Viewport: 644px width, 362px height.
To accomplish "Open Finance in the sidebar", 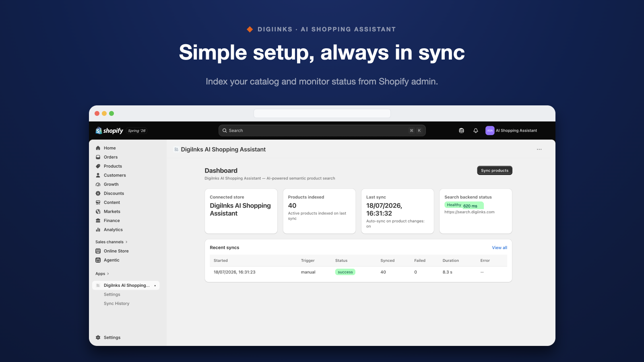I will tap(112, 221).
